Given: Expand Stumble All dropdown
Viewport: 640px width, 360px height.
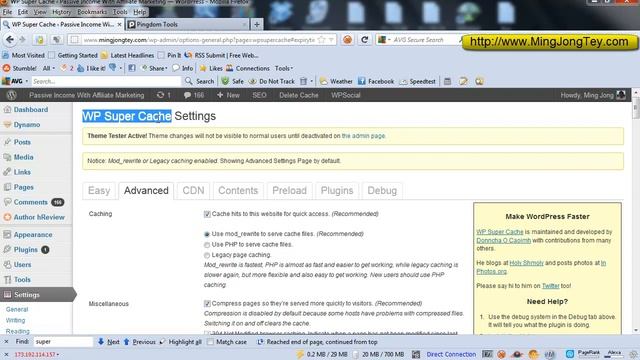Looking at the screenshot, I should (x=49, y=68).
